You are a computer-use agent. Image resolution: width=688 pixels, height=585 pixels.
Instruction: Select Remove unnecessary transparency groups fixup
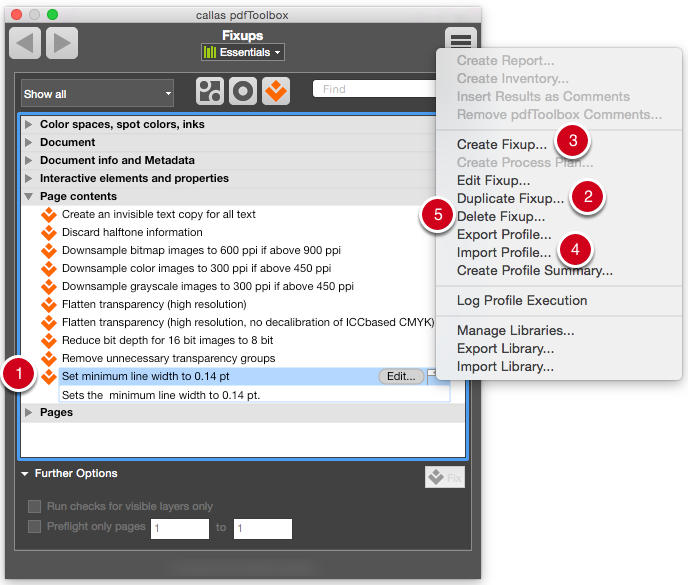point(168,358)
